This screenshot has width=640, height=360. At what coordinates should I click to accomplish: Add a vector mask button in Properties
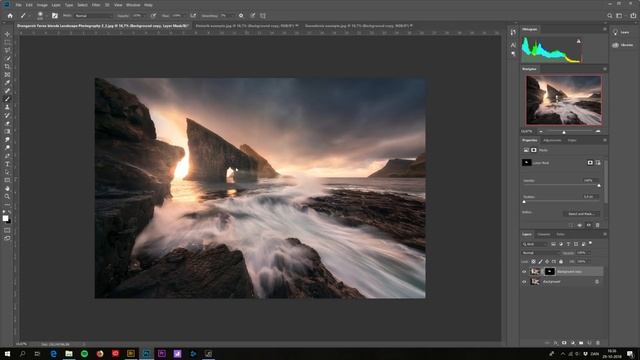[x=598, y=163]
